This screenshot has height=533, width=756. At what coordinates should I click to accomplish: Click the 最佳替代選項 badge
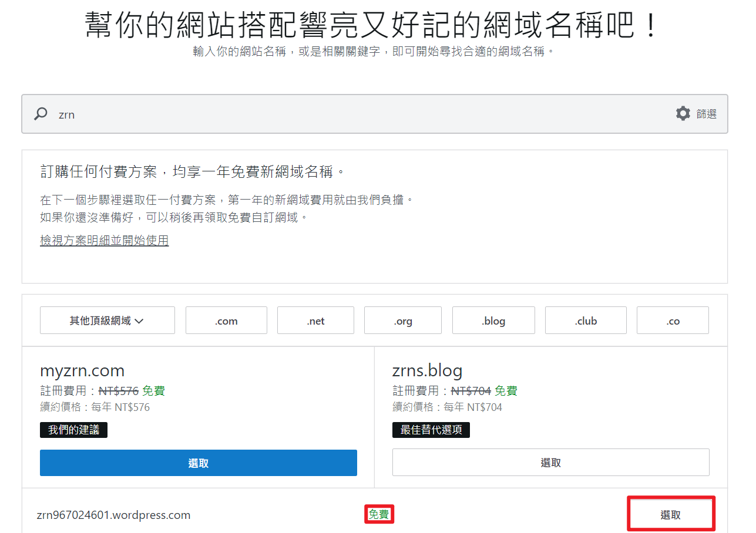pyautogui.click(x=431, y=430)
